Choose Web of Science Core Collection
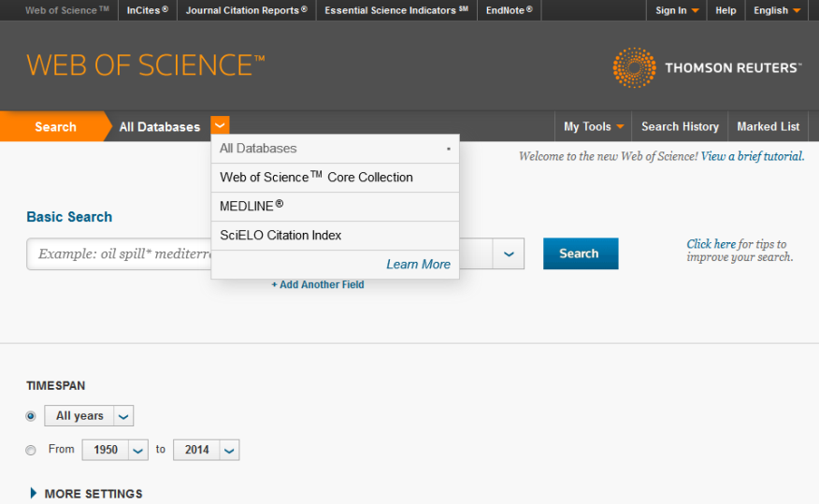 click(335, 178)
